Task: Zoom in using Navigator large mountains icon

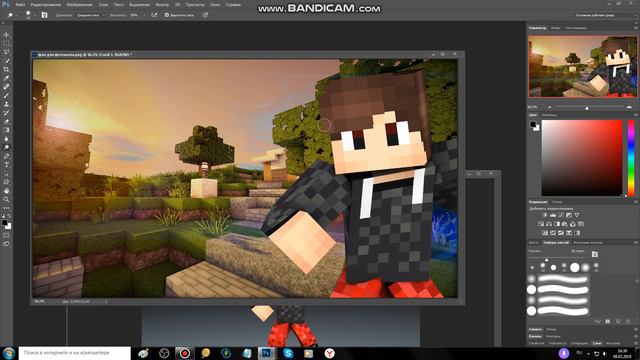Action: tap(629, 107)
